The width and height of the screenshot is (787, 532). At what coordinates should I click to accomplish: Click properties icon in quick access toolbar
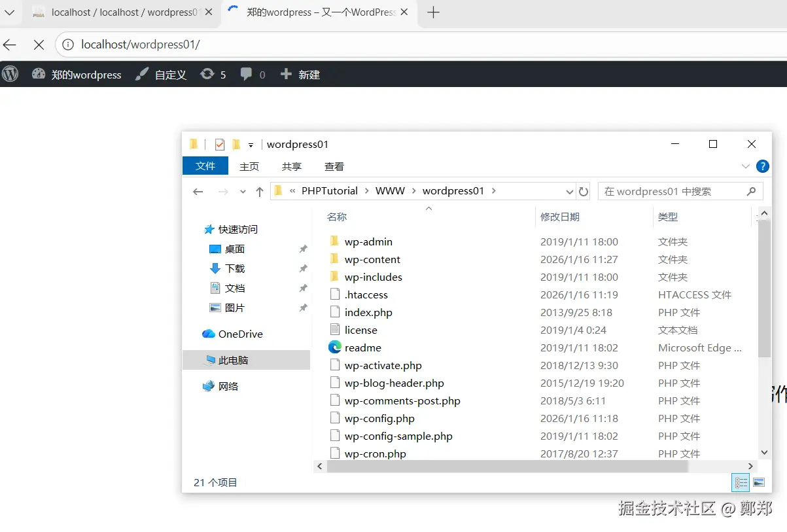click(220, 144)
